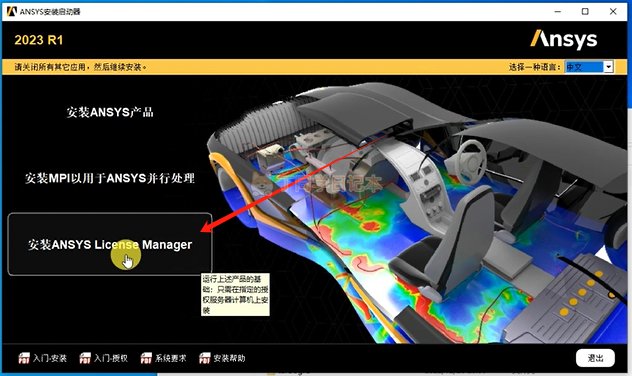
Task: Open the 入门-安装 PDF icon
Action: [24, 358]
